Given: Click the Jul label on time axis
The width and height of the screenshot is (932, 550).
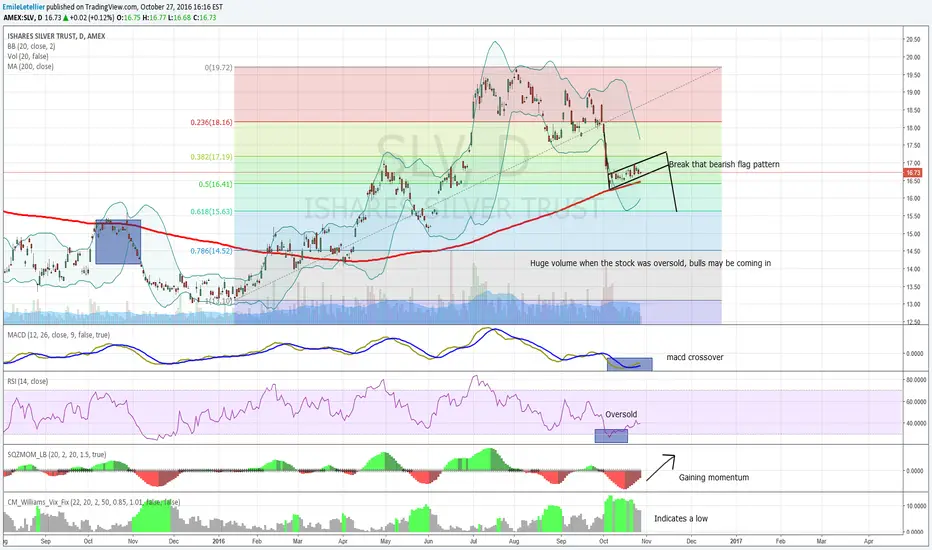Looking at the screenshot, I should (x=473, y=542).
